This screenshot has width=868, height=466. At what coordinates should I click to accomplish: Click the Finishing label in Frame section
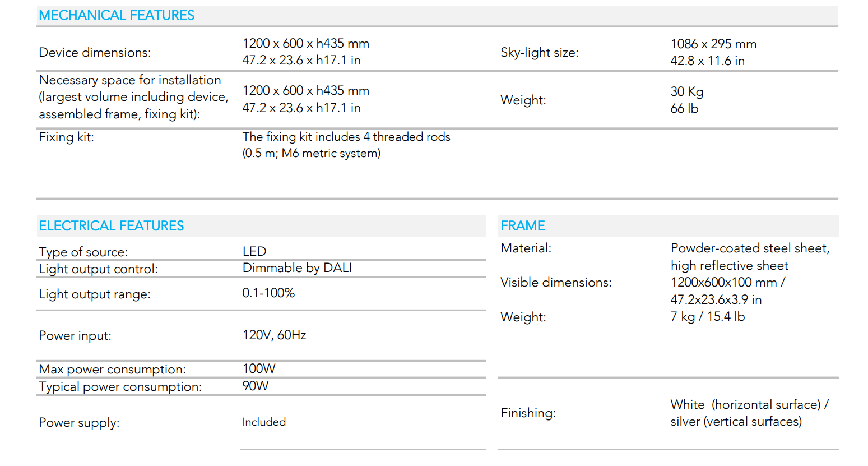[528, 413]
